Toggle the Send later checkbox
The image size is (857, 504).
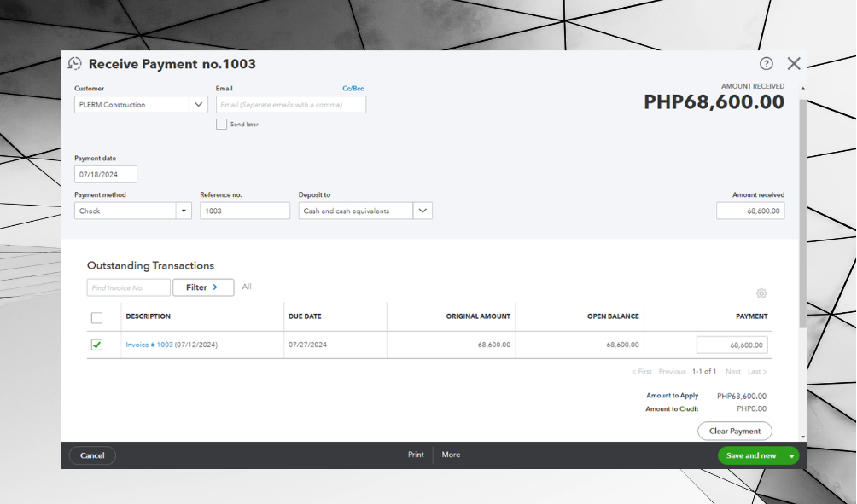[x=221, y=124]
